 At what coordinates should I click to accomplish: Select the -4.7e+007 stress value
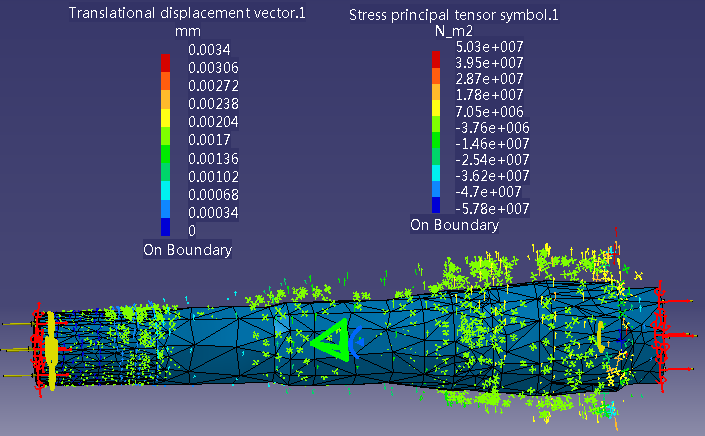488,192
